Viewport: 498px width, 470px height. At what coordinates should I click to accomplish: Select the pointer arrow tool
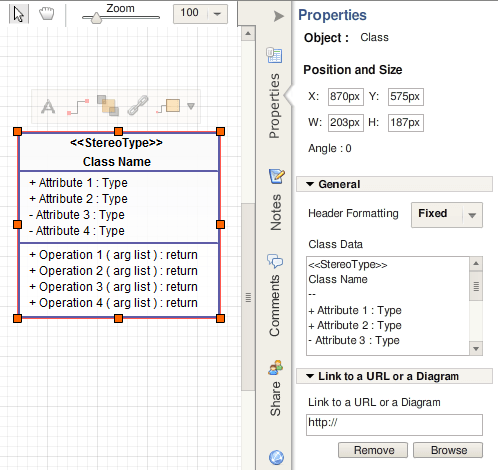tap(19, 14)
